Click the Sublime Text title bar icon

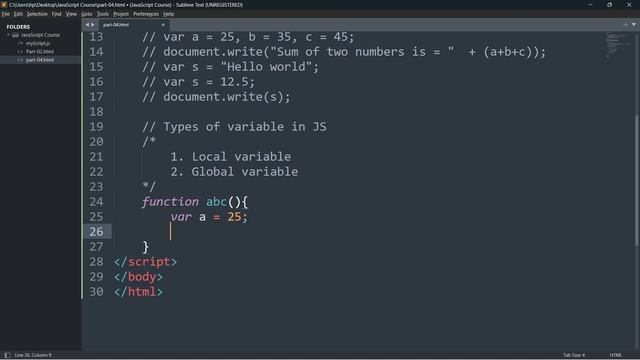tap(4, 5)
